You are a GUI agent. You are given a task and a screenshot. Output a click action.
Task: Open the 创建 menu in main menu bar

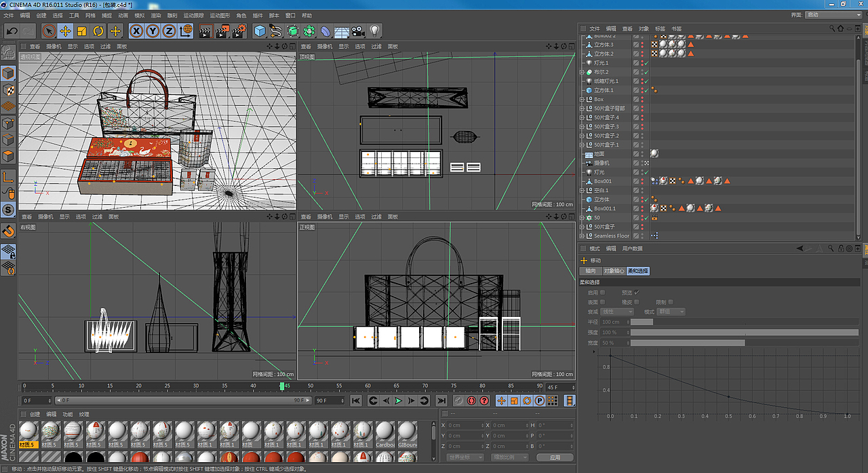[x=41, y=15]
